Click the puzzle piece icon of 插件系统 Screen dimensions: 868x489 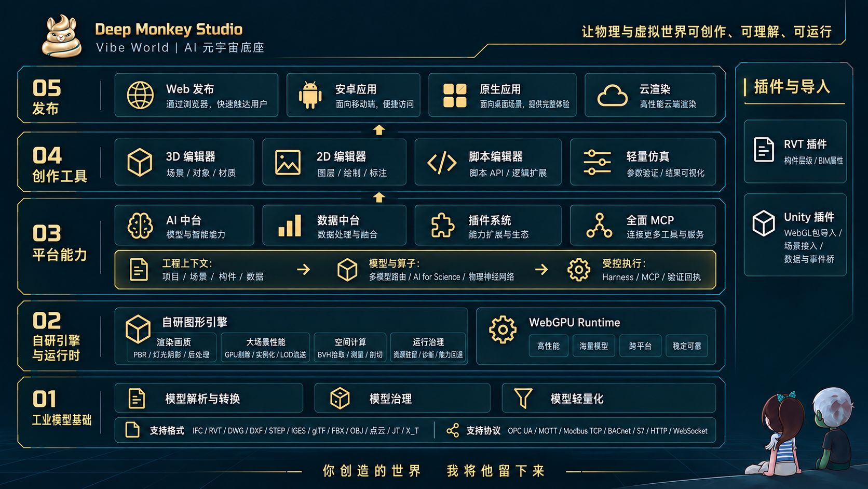[x=442, y=226]
